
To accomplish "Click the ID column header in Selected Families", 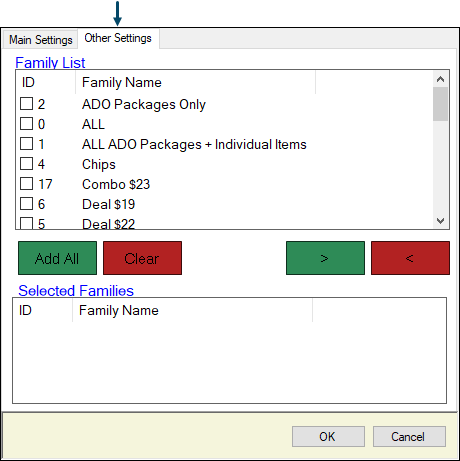I will pos(42,310).
